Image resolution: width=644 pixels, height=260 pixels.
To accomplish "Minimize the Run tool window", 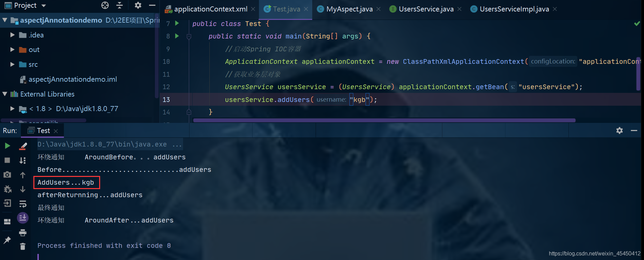I will pyautogui.click(x=634, y=131).
